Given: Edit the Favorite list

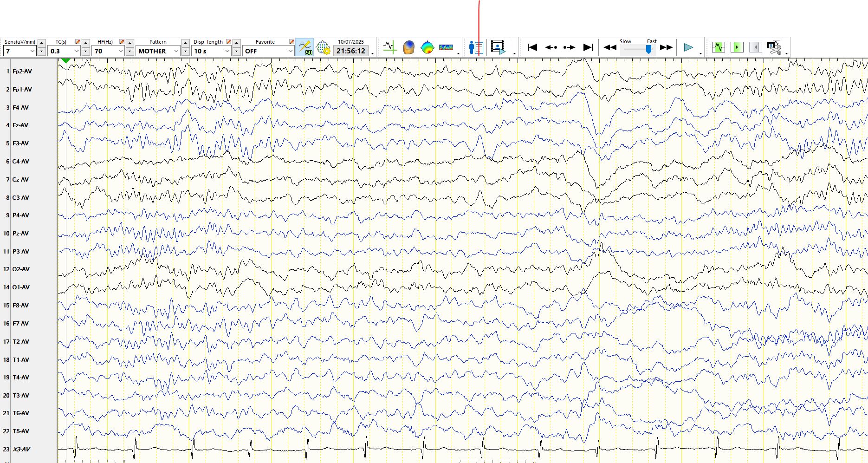Looking at the screenshot, I should click(x=291, y=42).
